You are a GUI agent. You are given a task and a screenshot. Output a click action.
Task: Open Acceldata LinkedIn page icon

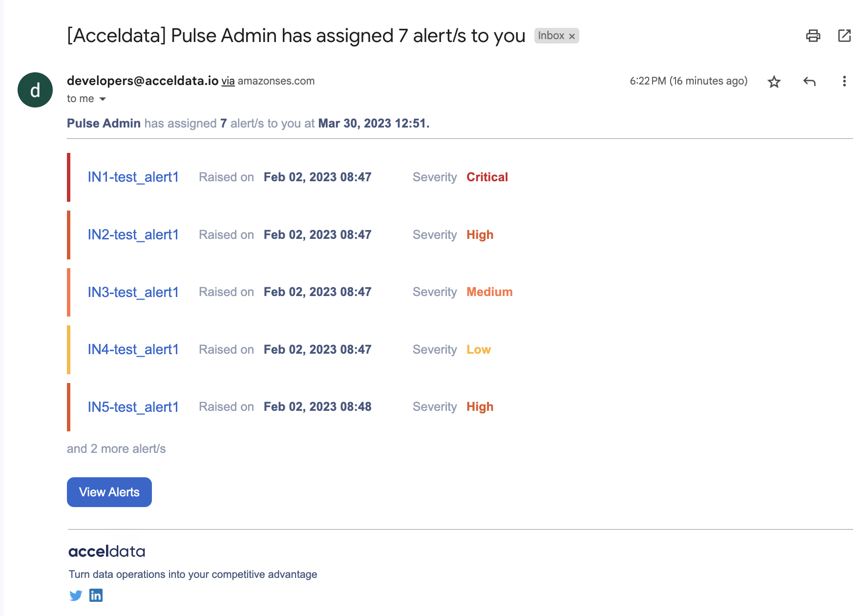pos(96,595)
